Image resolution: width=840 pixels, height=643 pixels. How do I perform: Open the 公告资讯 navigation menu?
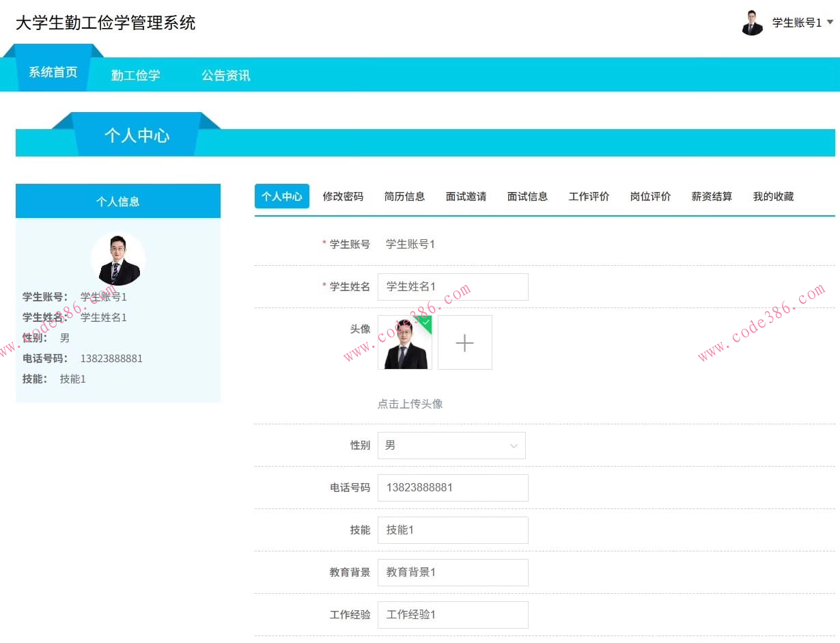(225, 75)
